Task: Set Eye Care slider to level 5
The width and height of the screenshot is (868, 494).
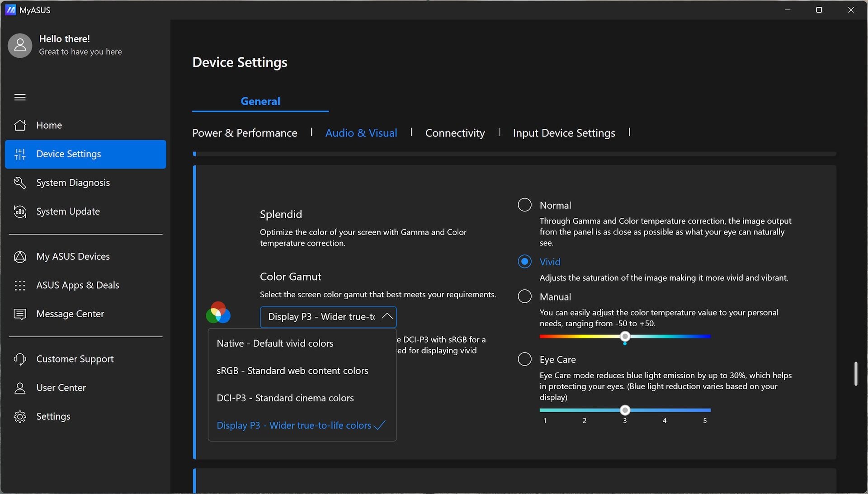Action: coord(705,410)
